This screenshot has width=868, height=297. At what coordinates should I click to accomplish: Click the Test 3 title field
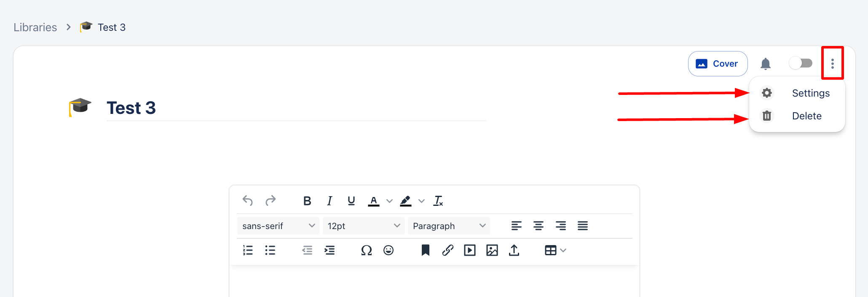coord(295,108)
